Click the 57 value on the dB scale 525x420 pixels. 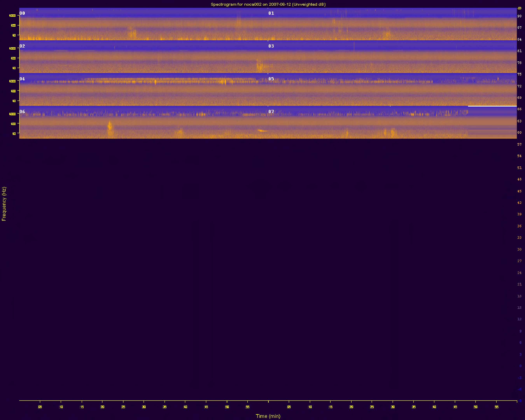[519, 144]
